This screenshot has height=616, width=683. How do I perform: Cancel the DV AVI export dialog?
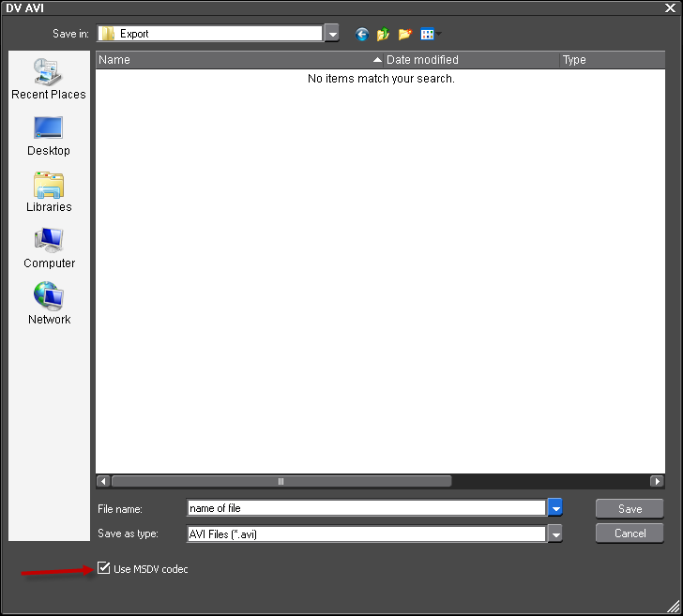(x=630, y=533)
